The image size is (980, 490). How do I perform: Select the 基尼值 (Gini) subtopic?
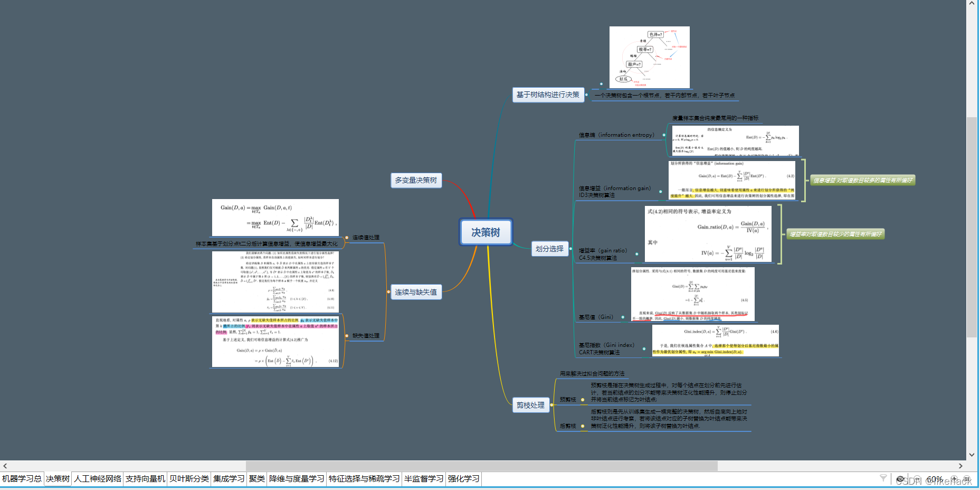coord(596,317)
